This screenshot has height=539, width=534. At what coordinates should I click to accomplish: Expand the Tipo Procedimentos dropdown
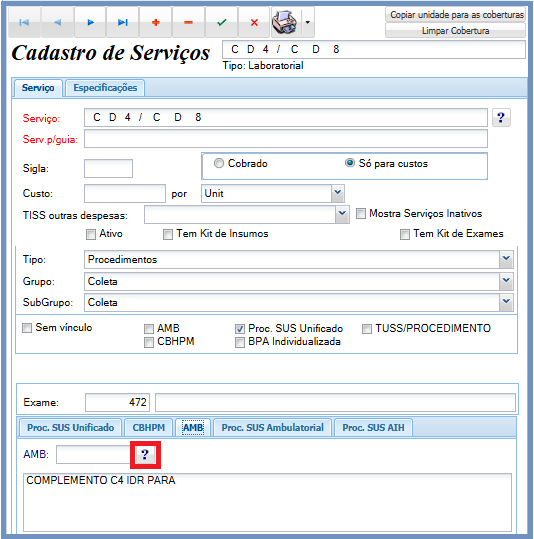click(x=506, y=259)
